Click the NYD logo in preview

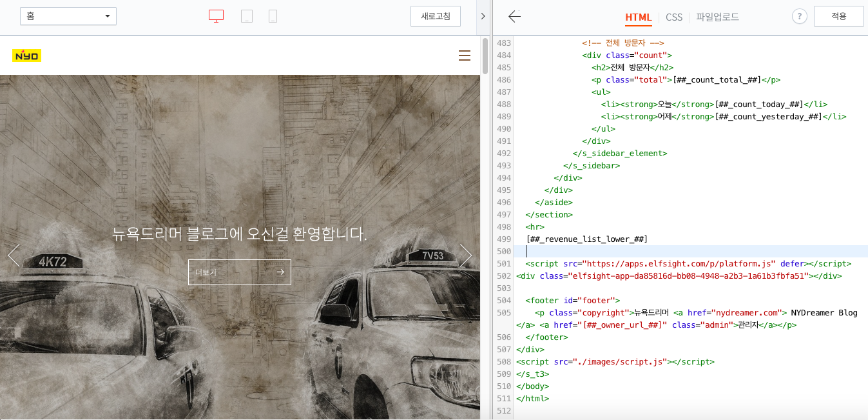(26, 55)
